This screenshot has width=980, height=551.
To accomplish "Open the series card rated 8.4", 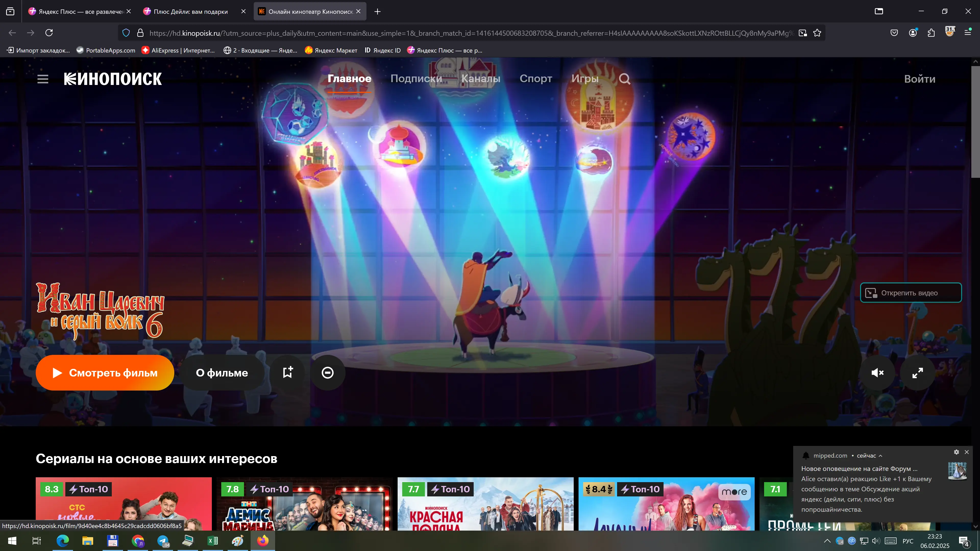I will (666, 504).
